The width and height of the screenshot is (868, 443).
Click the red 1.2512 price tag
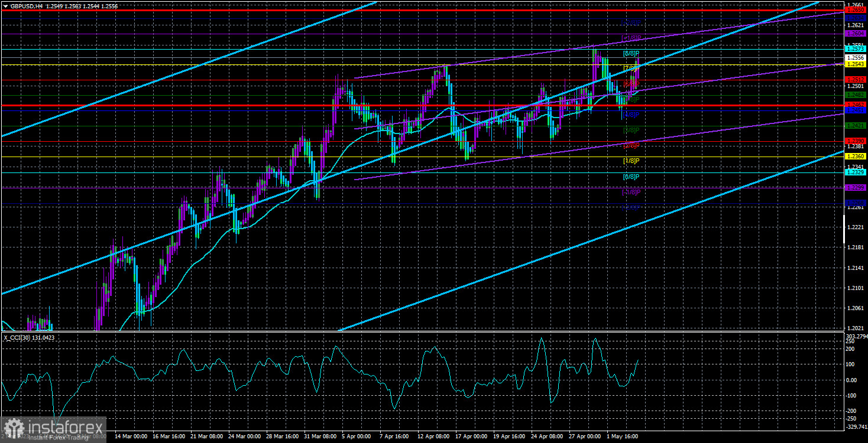856,80
